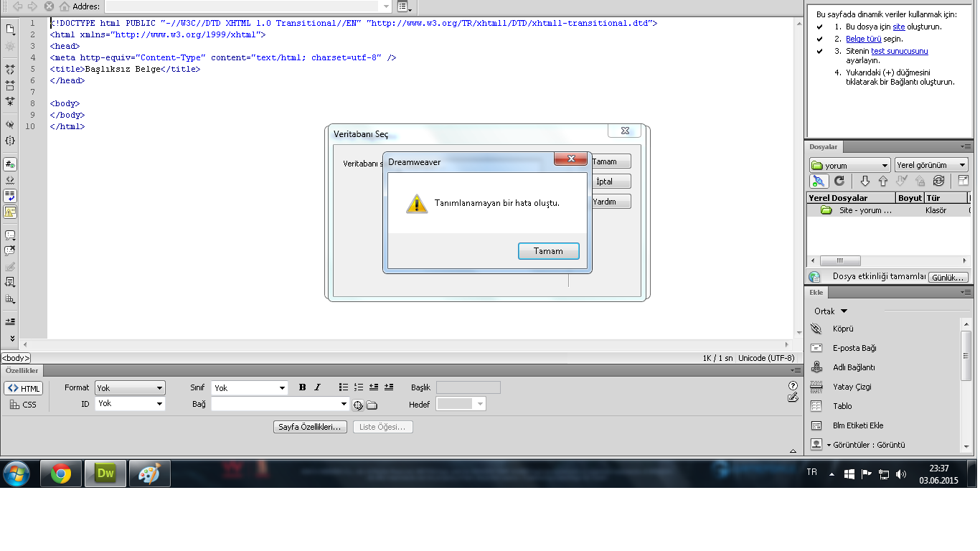This screenshot has width=980, height=551.
Task: Click the open documents icon in coding toolbar
Action: tap(10, 29)
